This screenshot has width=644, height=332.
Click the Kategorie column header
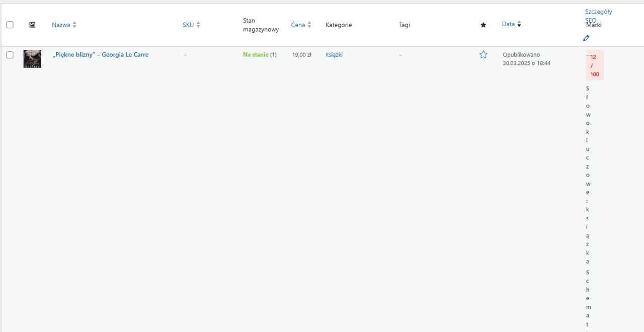[x=339, y=25]
